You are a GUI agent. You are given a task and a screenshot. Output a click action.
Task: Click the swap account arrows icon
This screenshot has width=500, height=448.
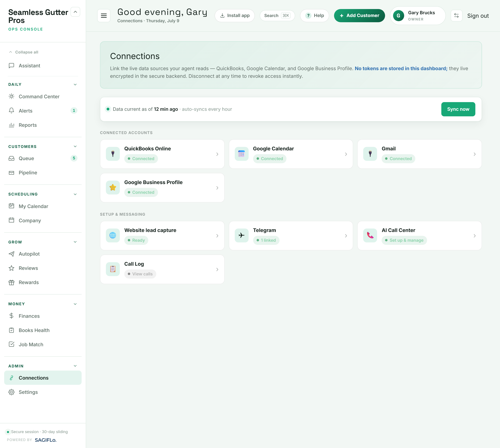(x=456, y=15)
